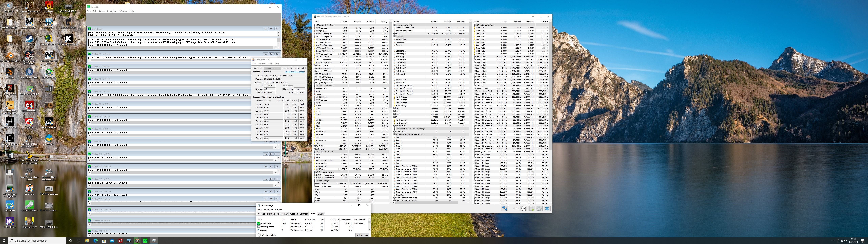
Task: Start logging with HWiNFO log-file icon
Action: [531, 209]
